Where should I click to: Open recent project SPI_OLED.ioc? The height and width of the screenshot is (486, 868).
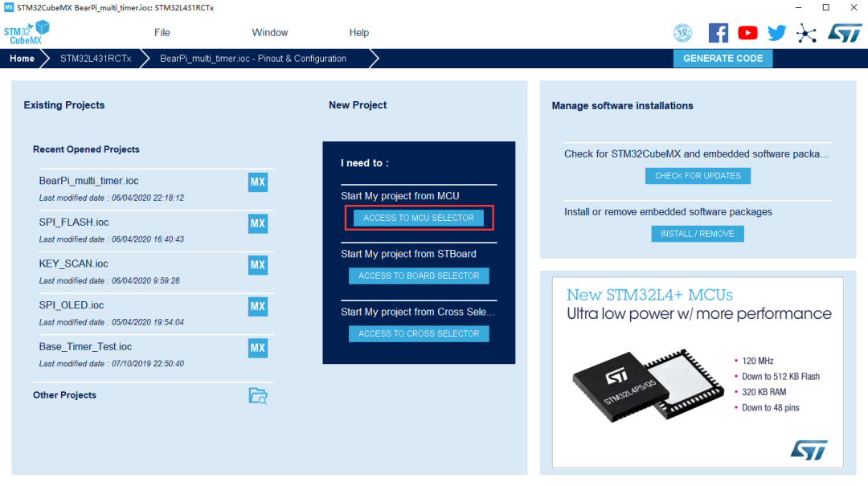(x=71, y=305)
